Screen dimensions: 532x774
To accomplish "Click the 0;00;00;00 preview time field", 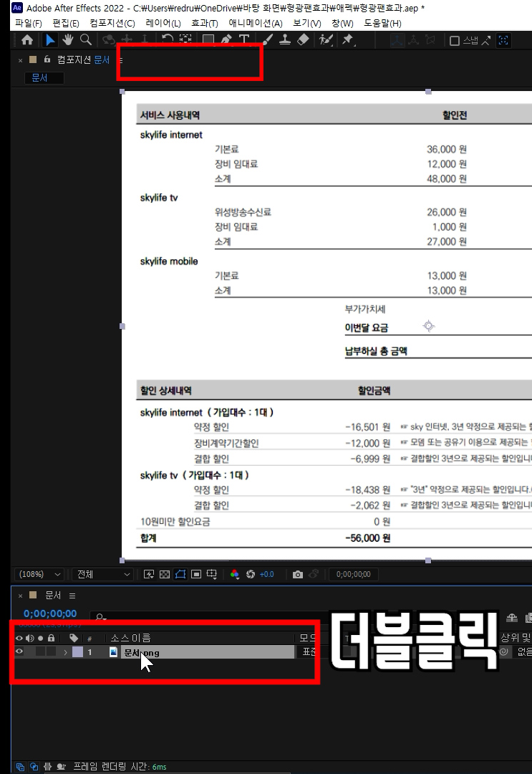I will click(354, 574).
